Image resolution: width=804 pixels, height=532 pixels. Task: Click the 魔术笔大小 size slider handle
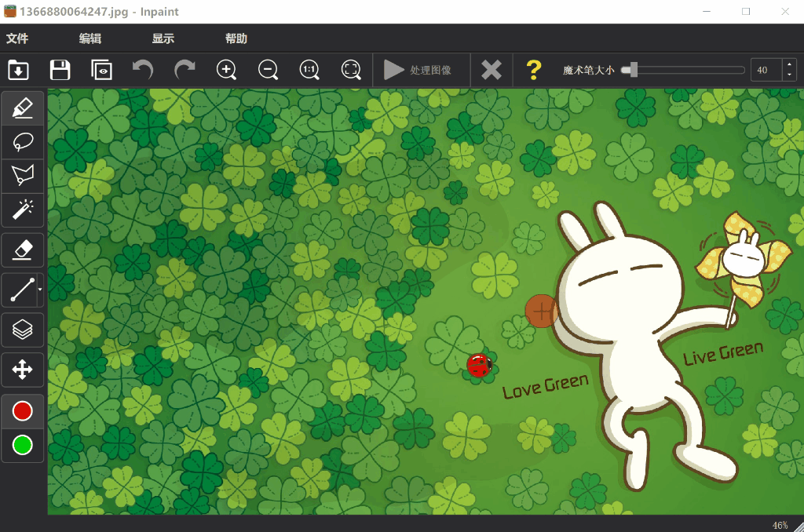634,70
